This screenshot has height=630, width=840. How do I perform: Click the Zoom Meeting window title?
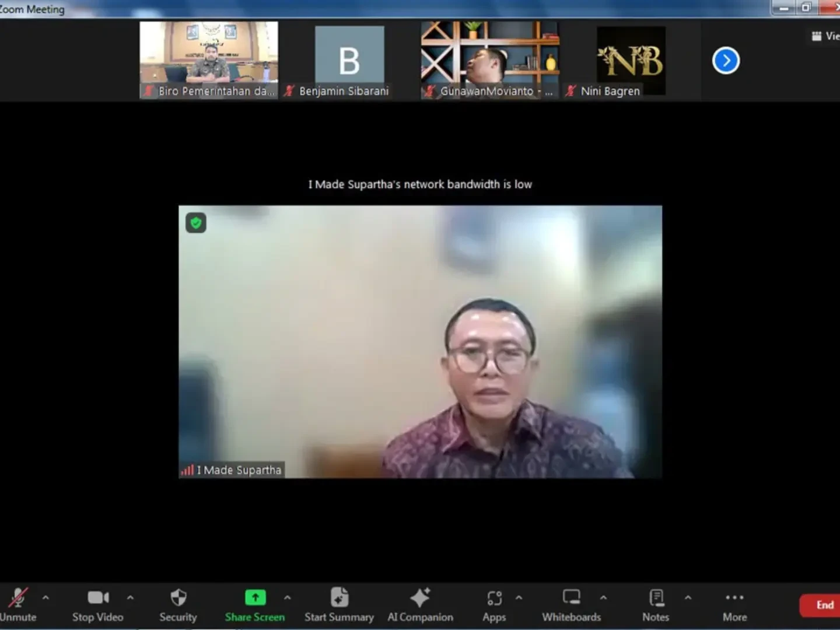pyautogui.click(x=32, y=9)
